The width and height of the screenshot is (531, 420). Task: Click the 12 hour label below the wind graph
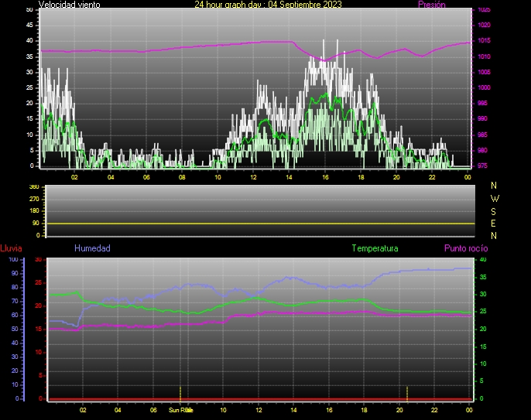tap(253, 177)
